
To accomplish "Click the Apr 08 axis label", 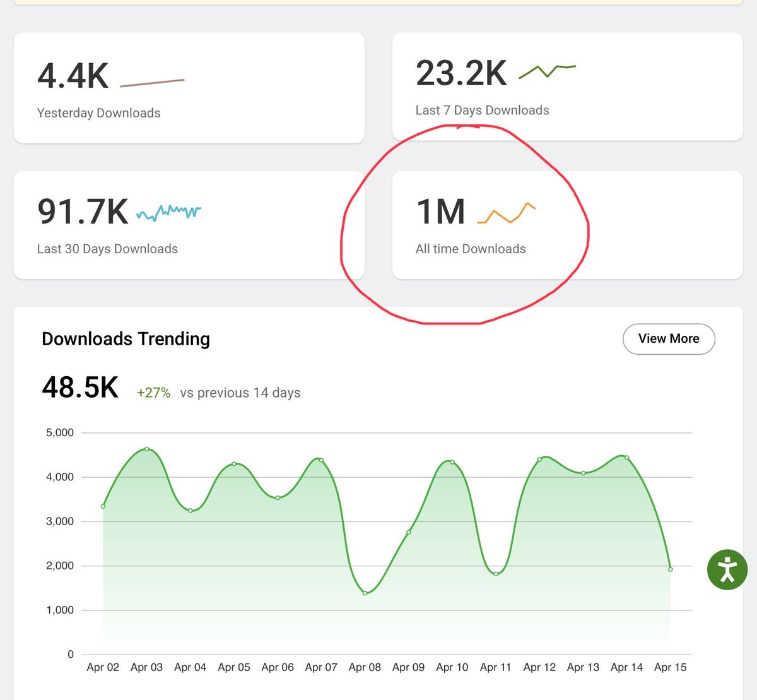I will [x=365, y=667].
